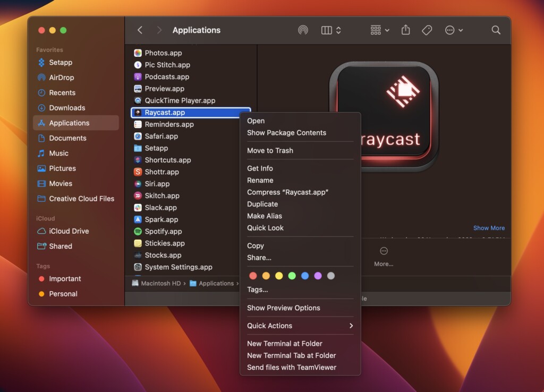The image size is (544, 392).
Task: Select Move to Trash menu item
Action: pyautogui.click(x=270, y=150)
